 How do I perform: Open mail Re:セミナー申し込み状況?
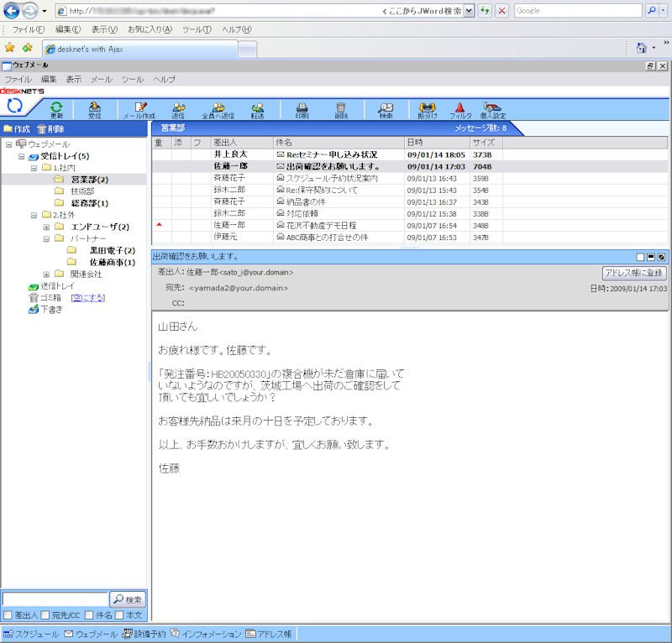(x=331, y=154)
